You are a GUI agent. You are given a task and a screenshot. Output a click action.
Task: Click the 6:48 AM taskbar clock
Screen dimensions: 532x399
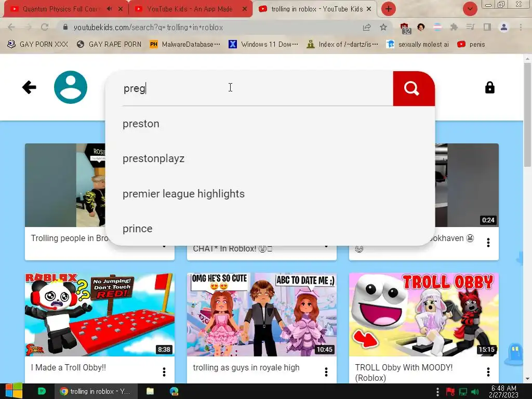click(503, 391)
